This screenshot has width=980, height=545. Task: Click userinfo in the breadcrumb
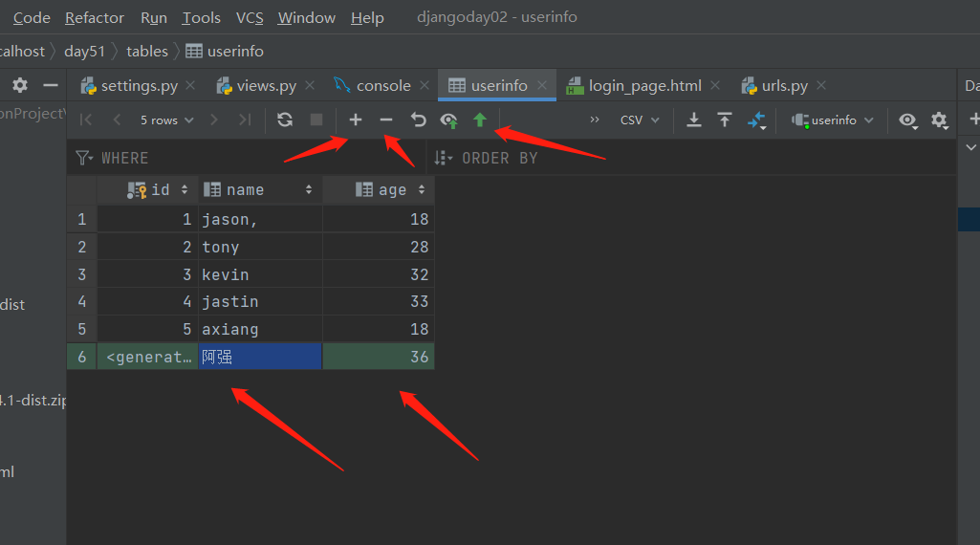tap(225, 52)
